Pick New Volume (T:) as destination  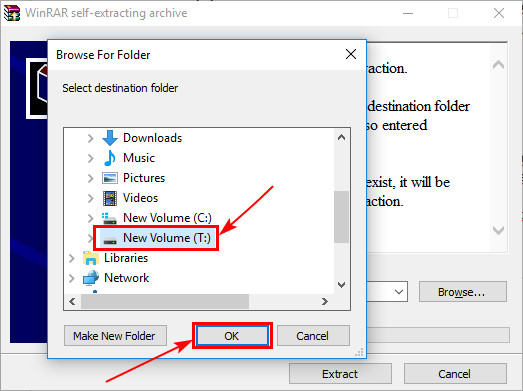pos(167,238)
